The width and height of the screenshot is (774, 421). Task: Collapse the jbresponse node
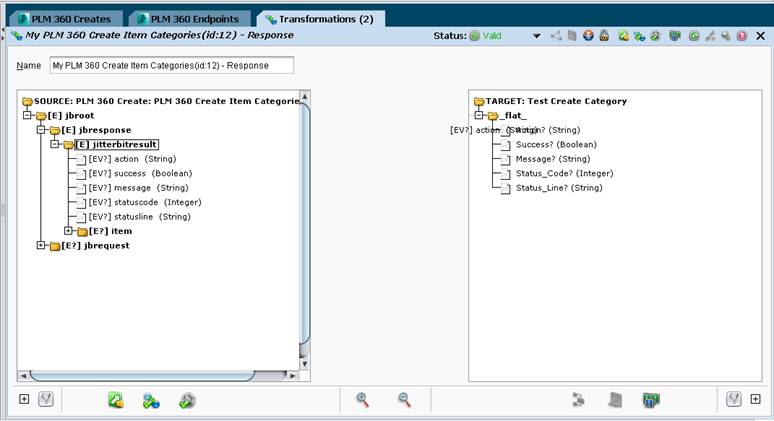41,130
